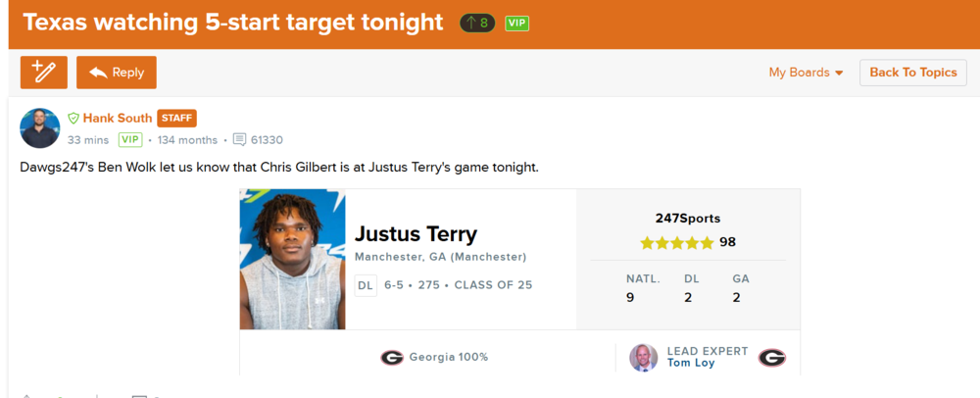
Task: Click the Georgia logo next to Lead Expert
Action: (x=772, y=358)
